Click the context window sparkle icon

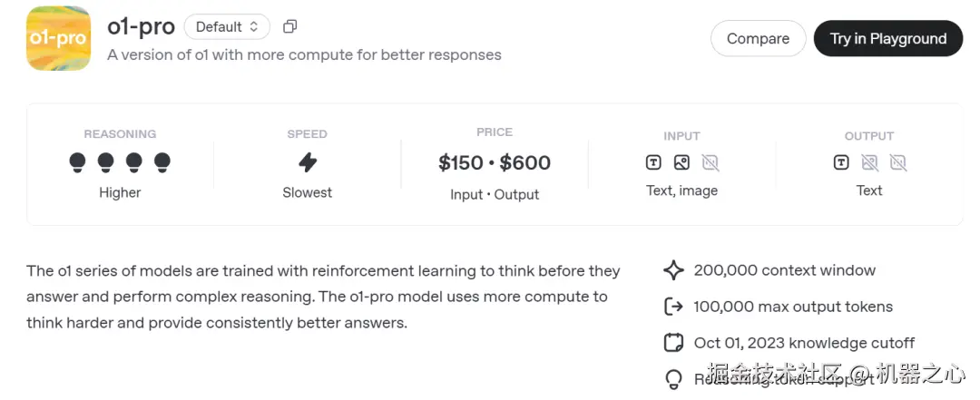point(673,270)
